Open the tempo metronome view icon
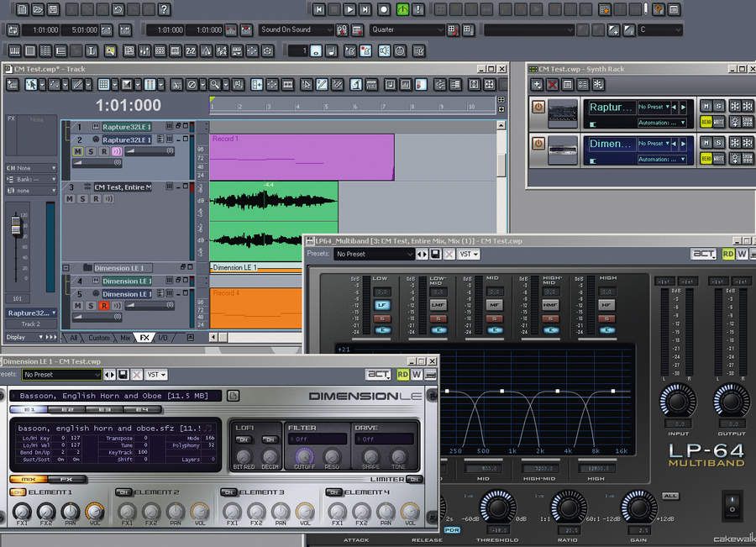This screenshot has height=547, width=756. [x=207, y=50]
